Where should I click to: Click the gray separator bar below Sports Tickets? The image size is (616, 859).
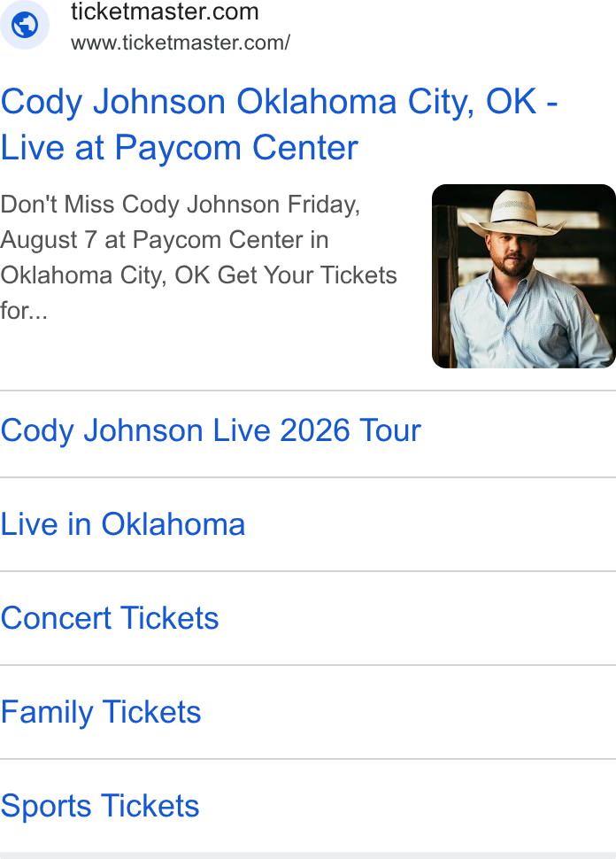pyautogui.click(x=308, y=855)
